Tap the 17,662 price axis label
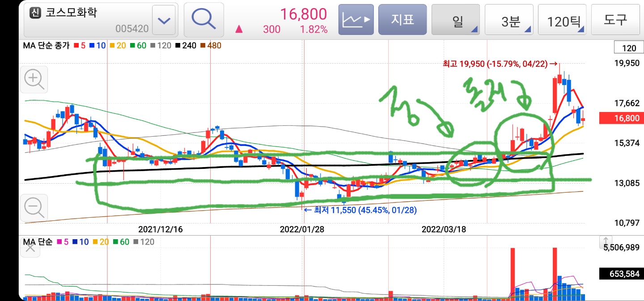The width and height of the screenshot is (644, 301). [627, 103]
